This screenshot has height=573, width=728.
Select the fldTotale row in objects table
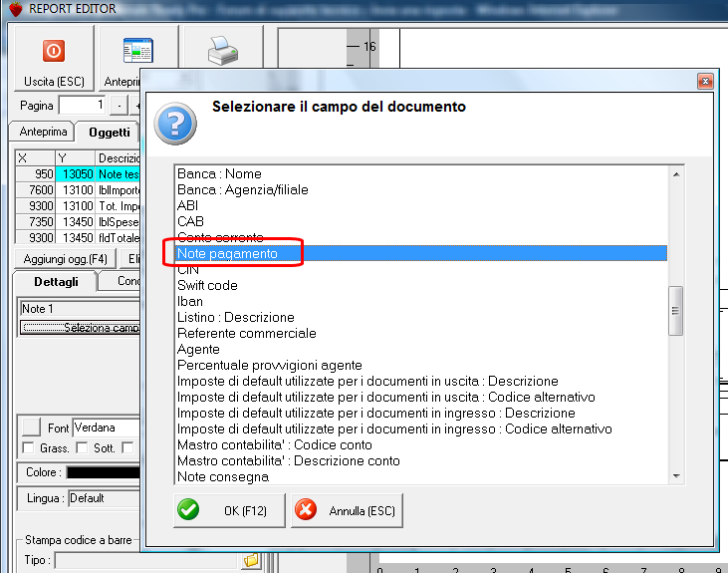tap(78, 237)
